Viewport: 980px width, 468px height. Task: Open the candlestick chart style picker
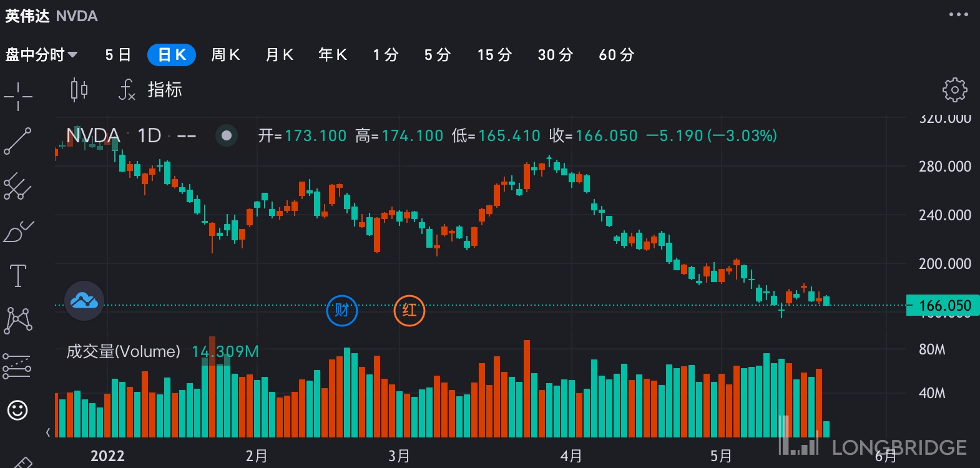[79, 90]
